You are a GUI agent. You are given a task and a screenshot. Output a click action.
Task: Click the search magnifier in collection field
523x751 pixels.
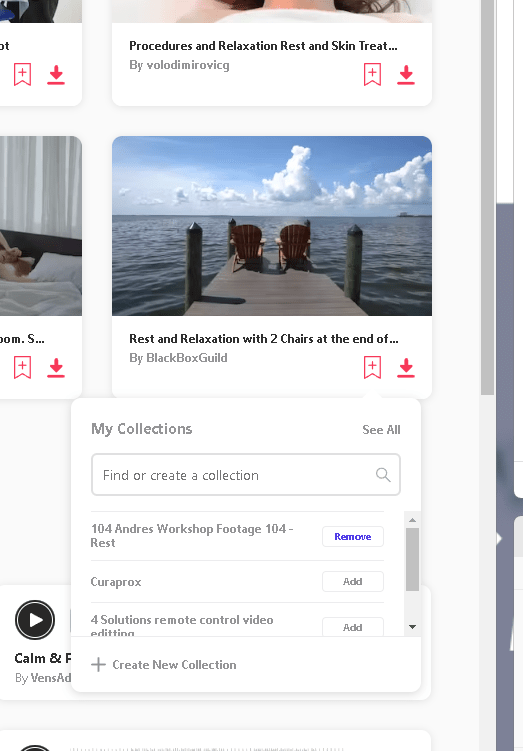click(383, 475)
